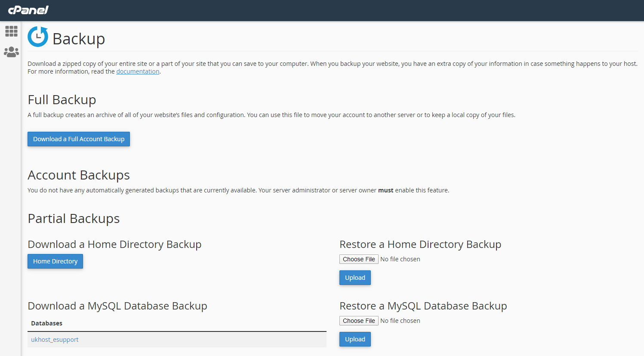Image resolution: width=644 pixels, height=356 pixels.
Task: Click Upload under Restore a Home Directory Backup
Action: (x=354, y=277)
